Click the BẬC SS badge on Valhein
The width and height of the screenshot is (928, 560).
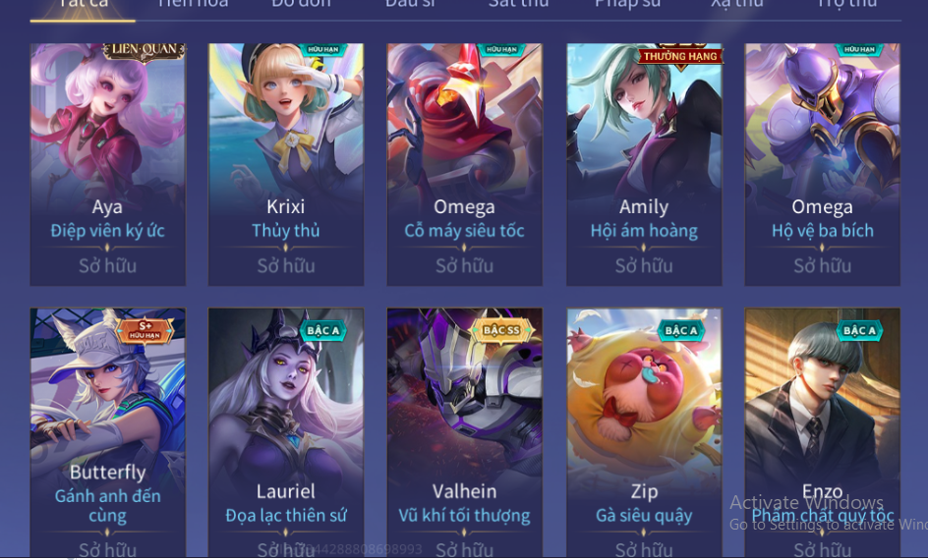[501, 330]
